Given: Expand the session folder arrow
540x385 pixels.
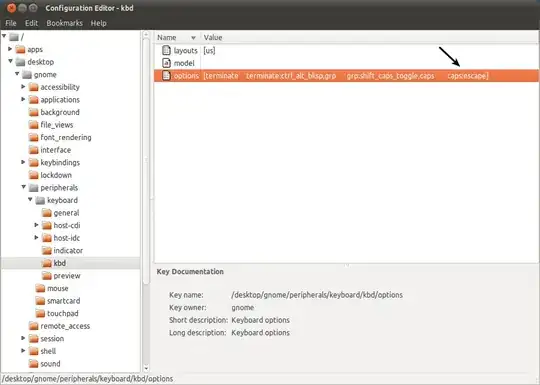Looking at the screenshot, I should pos(23,338).
